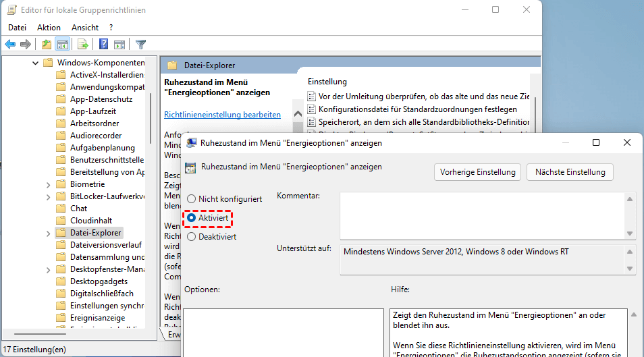Click folder icon next to Cloudinhalt
The image size is (644, 357).
click(x=61, y=221)
